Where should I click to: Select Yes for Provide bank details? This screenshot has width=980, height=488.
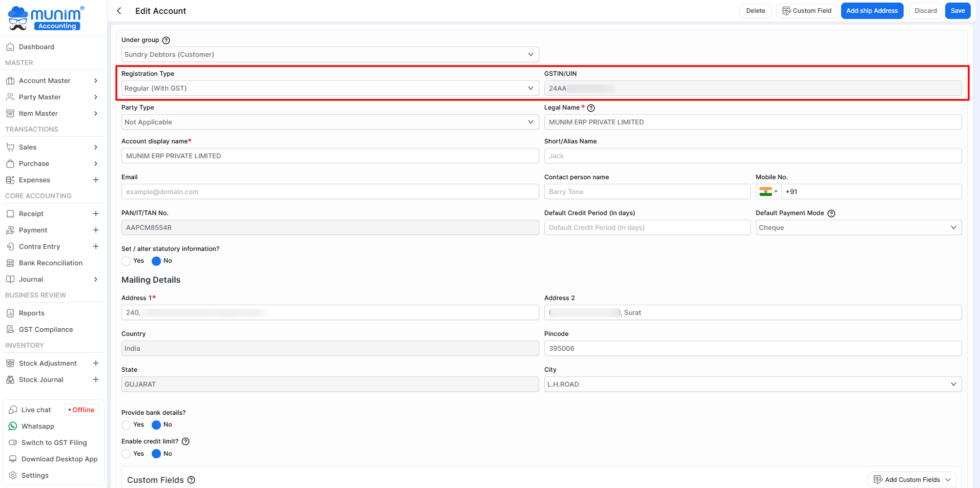click(127, 425)
